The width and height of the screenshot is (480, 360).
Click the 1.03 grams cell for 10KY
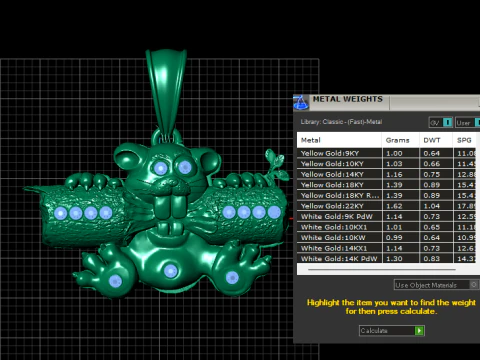point(400,164)
